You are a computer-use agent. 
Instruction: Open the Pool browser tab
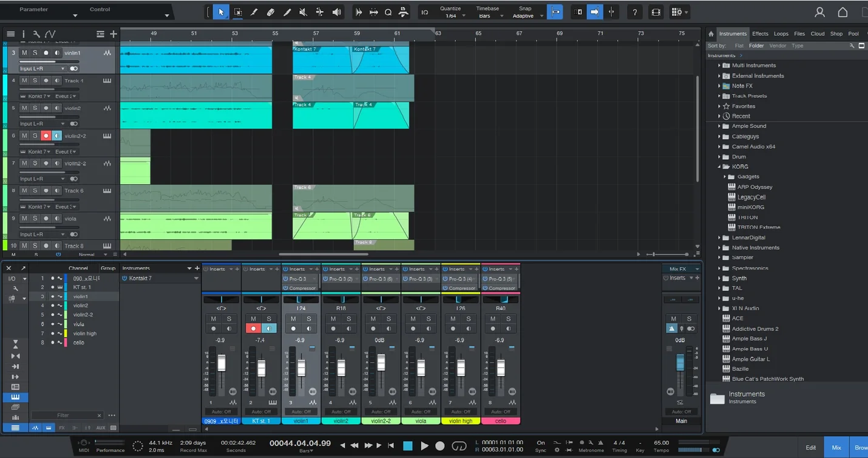click(x=853, y=34)
